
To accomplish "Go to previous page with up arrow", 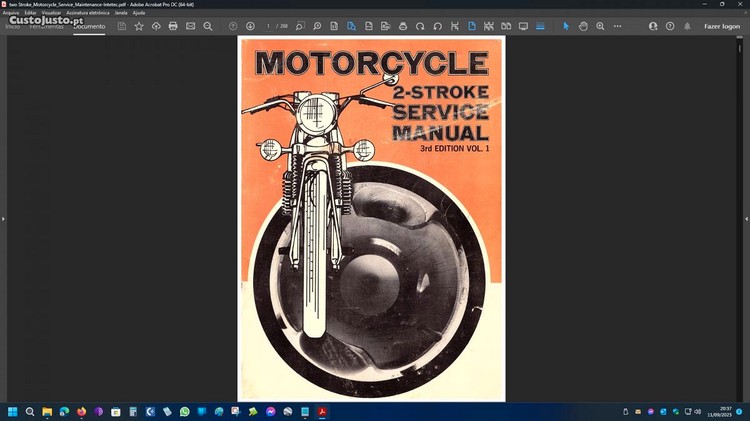I will [233, 26].
